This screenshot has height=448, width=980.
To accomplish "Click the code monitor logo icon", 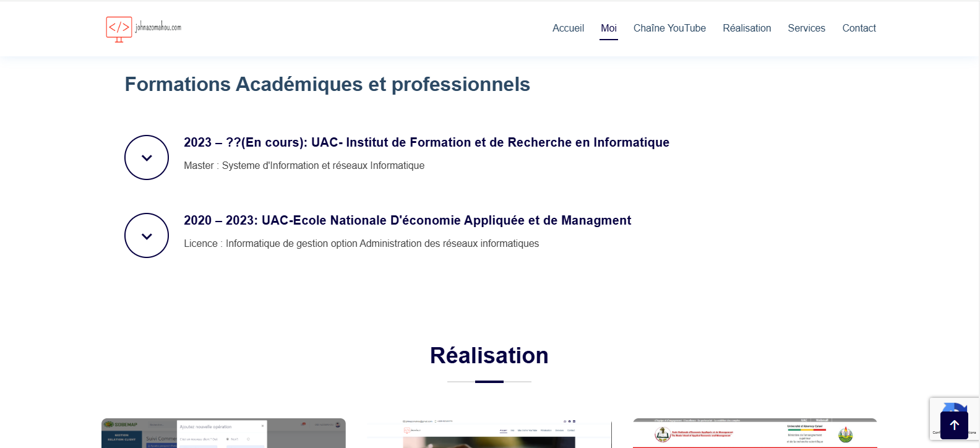I will (119, 28).
